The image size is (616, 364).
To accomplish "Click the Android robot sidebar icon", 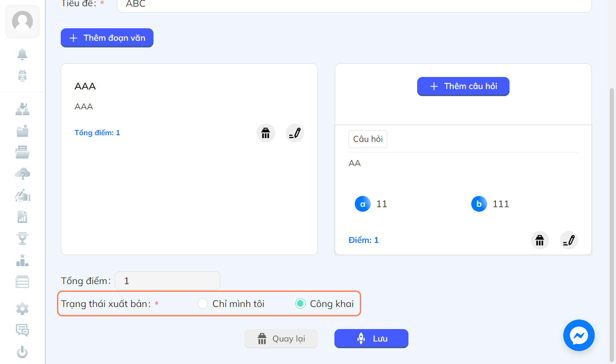I will 22,76.
